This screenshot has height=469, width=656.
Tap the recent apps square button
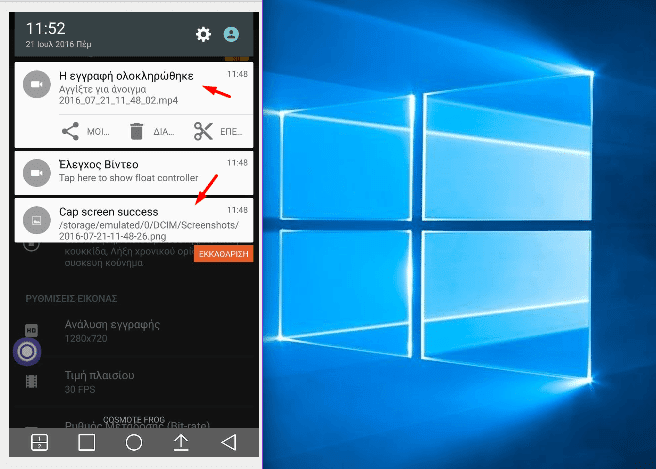(87, 442)
